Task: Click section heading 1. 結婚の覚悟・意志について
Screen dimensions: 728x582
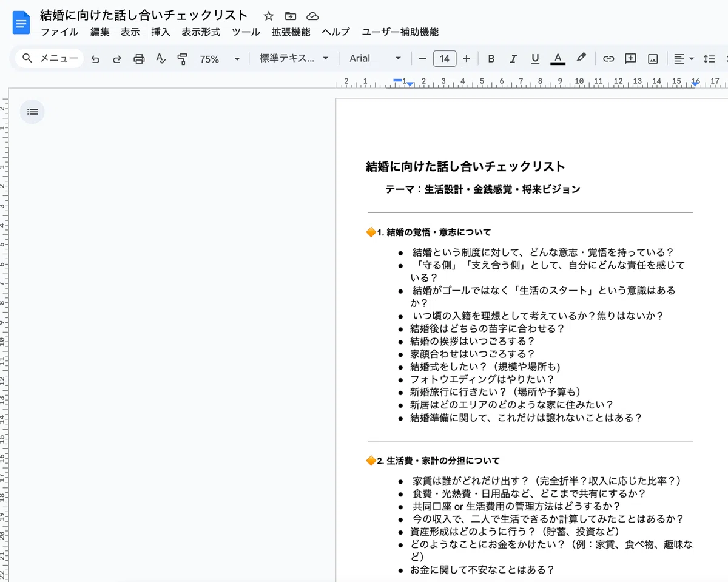Action: pyautogui.click(x=434, y=232)
